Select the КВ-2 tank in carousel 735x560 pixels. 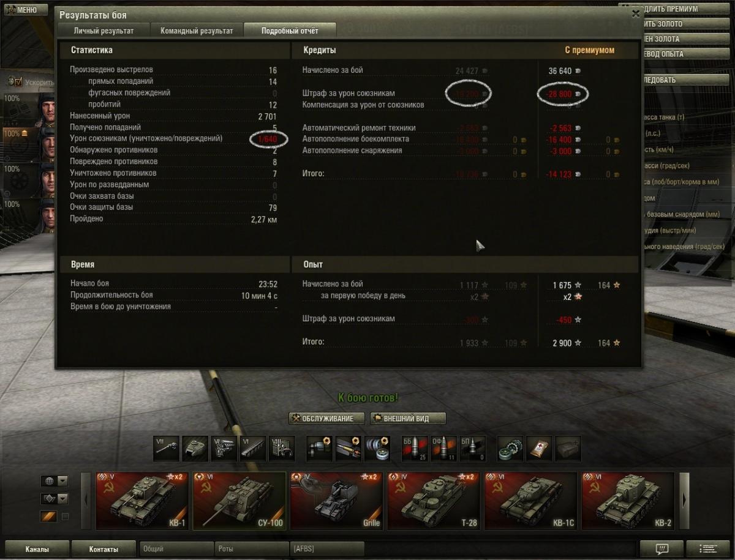click(x=628, y=500)
